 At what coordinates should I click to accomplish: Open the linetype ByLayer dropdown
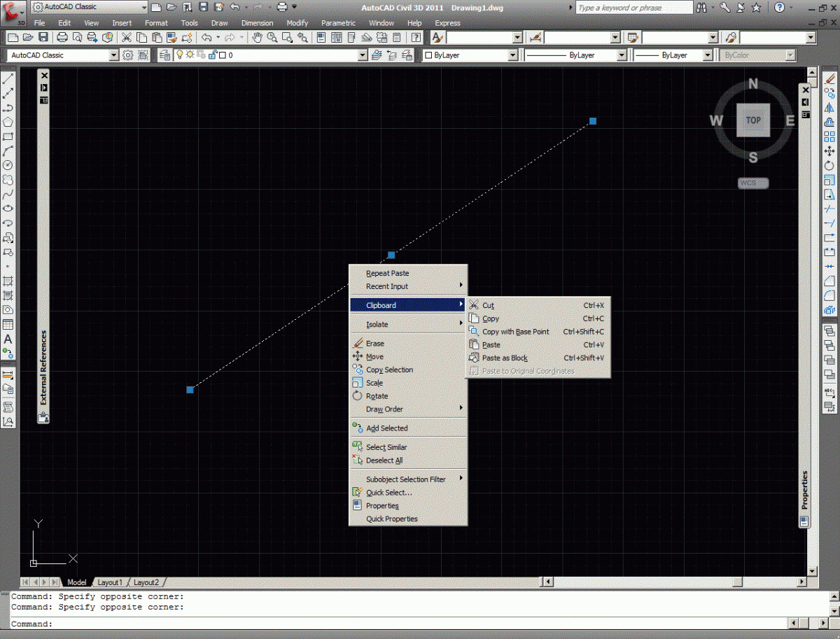coord(622,55)
